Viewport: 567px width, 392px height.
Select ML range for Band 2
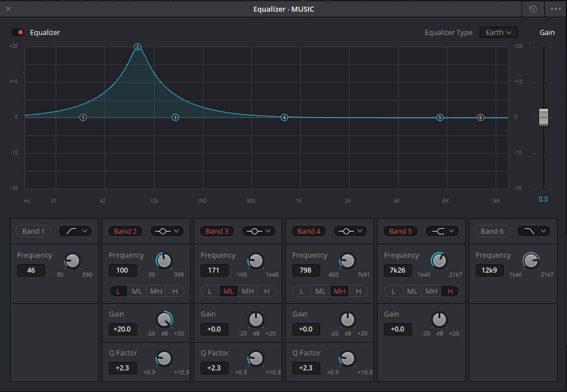pyautogui.click(x=137, y=291)
